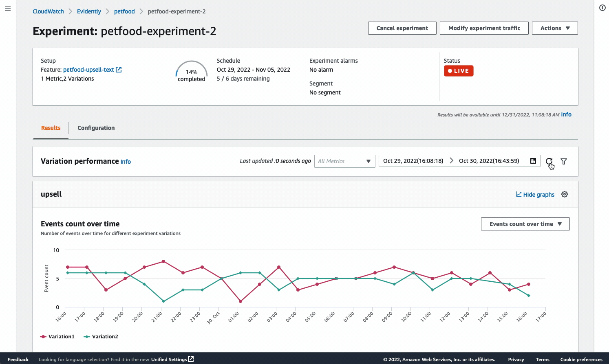Viewport: 609px width, 364px height.
Task: Open the Events count over time dropdown
Action: point(525,224)
